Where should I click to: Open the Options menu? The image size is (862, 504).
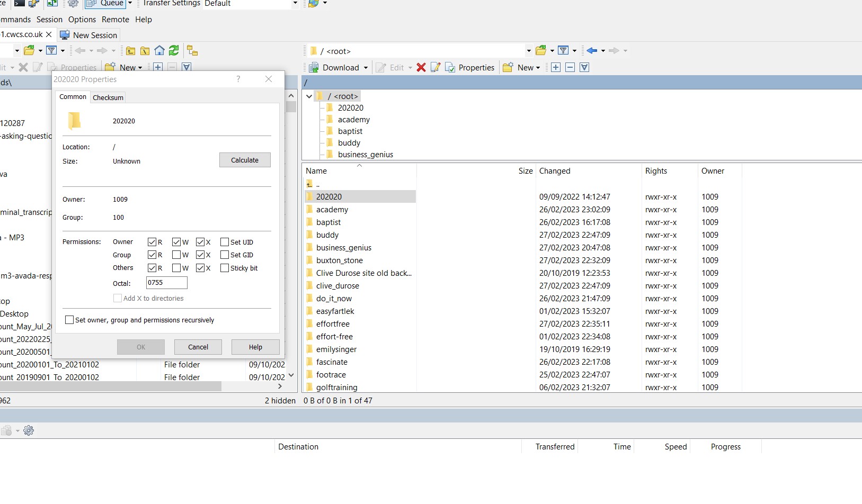(82, 20)
